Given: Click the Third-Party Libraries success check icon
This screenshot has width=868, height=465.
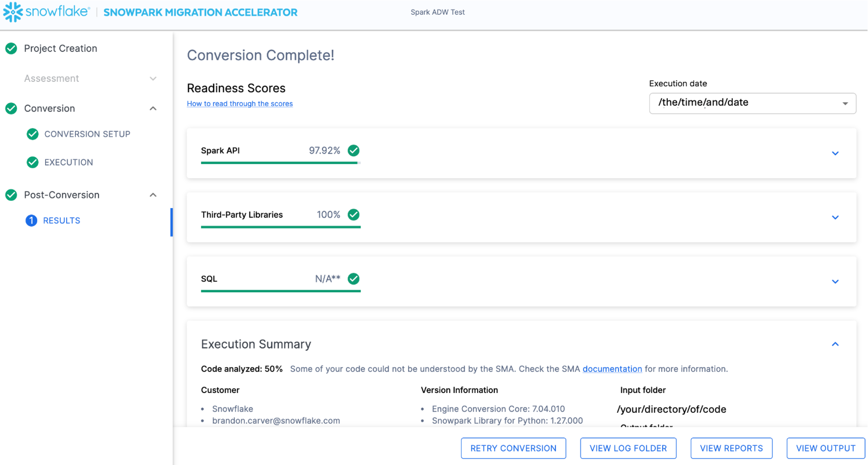Looking at the screenshot, I should (354, 214).
